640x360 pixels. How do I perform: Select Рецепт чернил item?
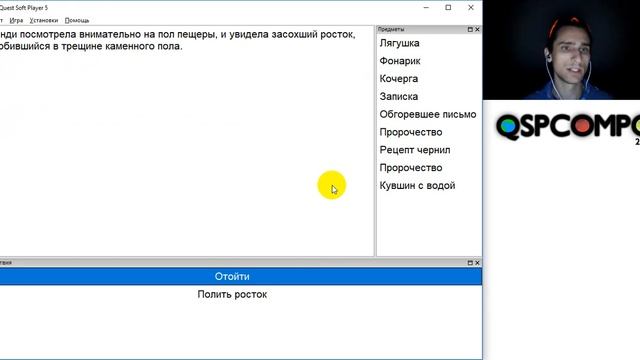click(415, 150)
